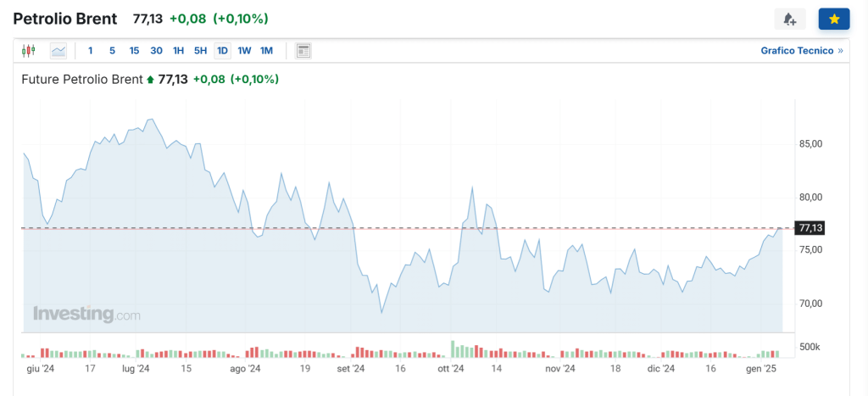Click the ott '24 date on the timeline
The height and width of the screenshot is (396, 868).
coord(450,369)
